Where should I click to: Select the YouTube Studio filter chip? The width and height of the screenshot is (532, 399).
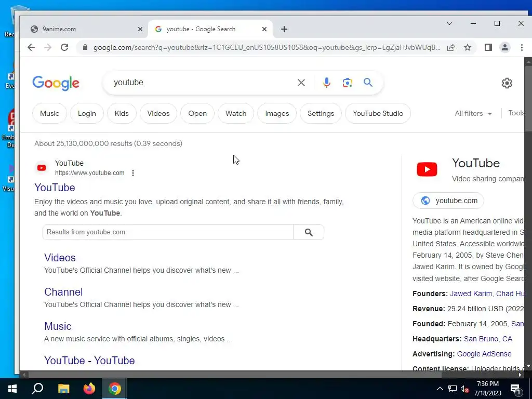[x=378, y=113]
